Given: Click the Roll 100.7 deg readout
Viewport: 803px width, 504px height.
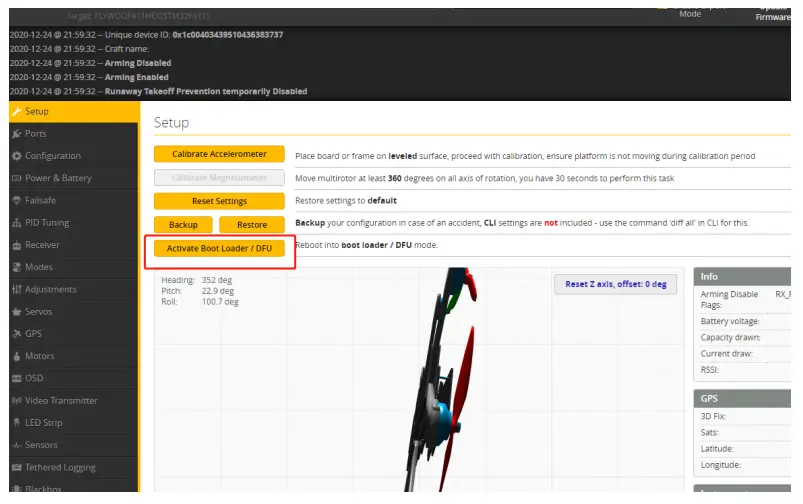Looking at the screenshot, I should pyautogui.click(x=200, y=302).
